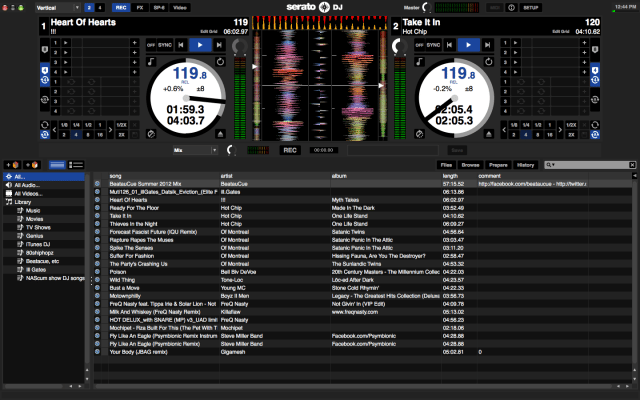Image resolution: width=640 pixels, height=400 pixels.
Task: Play deck 1 with the blue play button
Action: (200, 45)
